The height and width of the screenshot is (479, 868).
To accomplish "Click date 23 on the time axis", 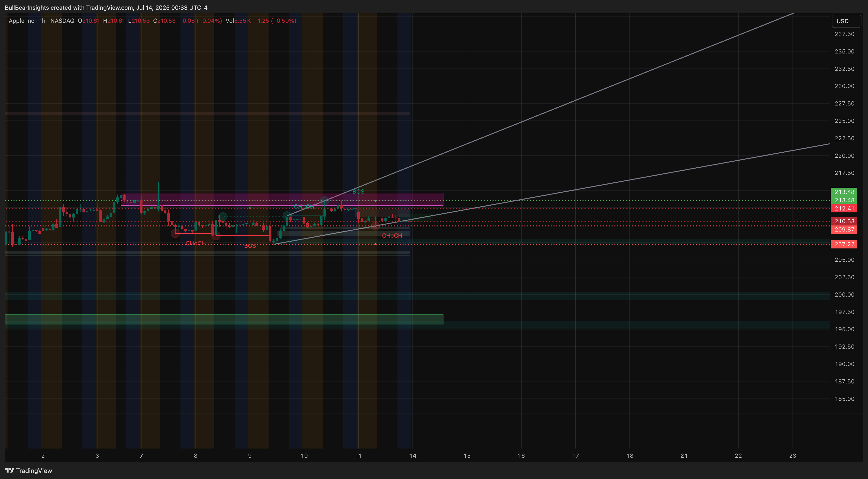I will pos(793,456).
